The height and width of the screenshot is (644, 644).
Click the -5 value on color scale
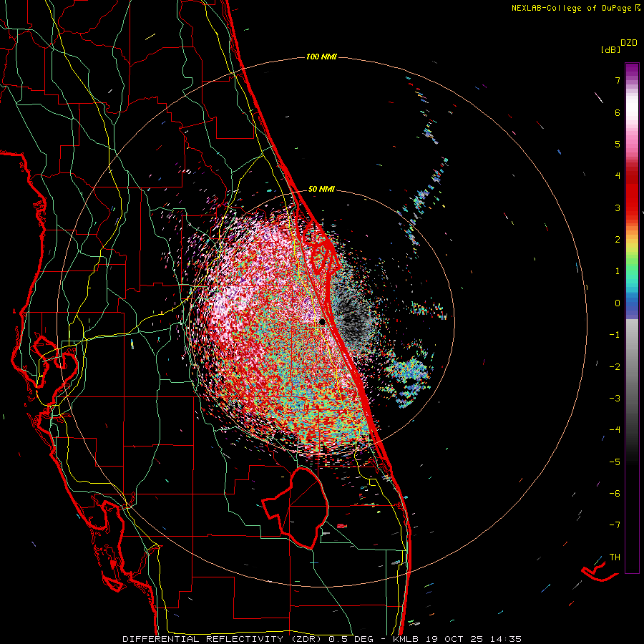tap(615, 462)
